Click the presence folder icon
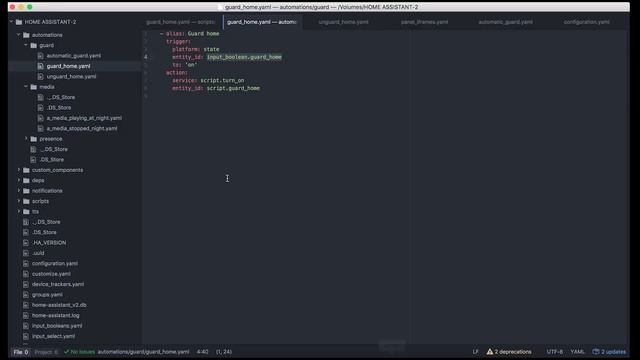 point(34,139)
